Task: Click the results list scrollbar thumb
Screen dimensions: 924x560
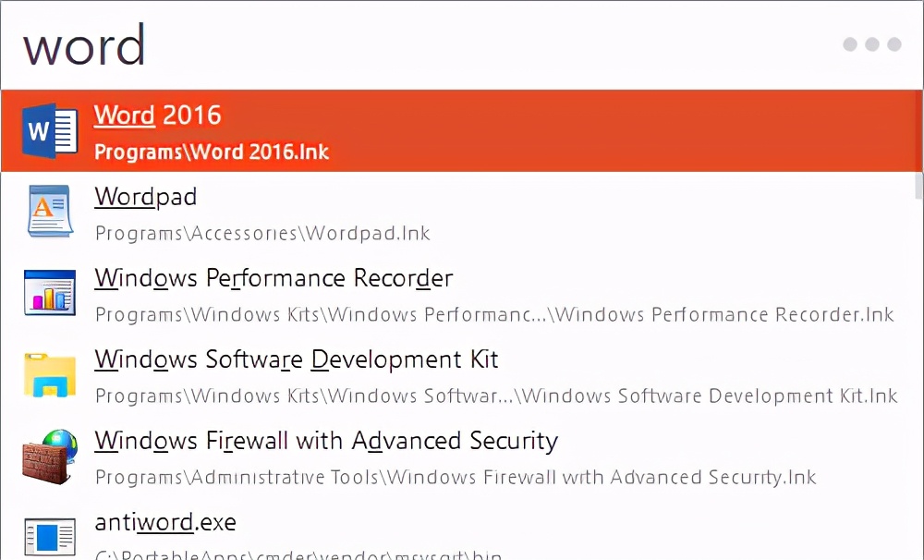Action: click(918, 185)
